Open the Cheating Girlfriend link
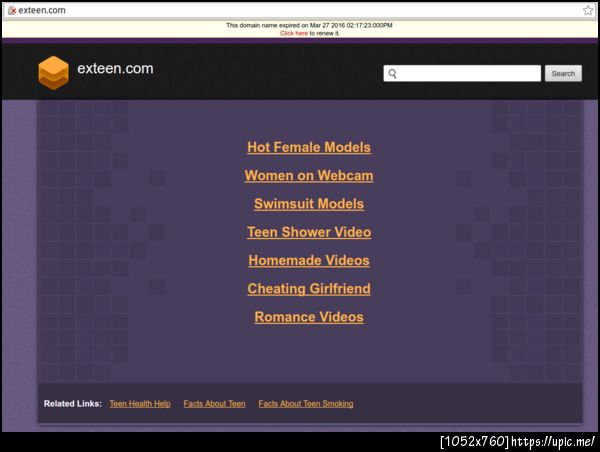 point(309,289)
